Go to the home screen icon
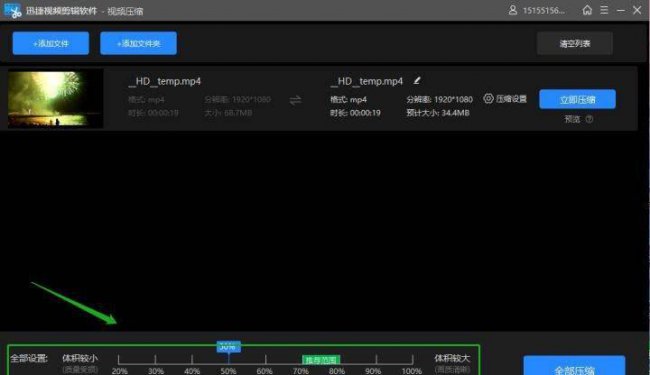Screen dimensions: 650x375 [587, 10]
